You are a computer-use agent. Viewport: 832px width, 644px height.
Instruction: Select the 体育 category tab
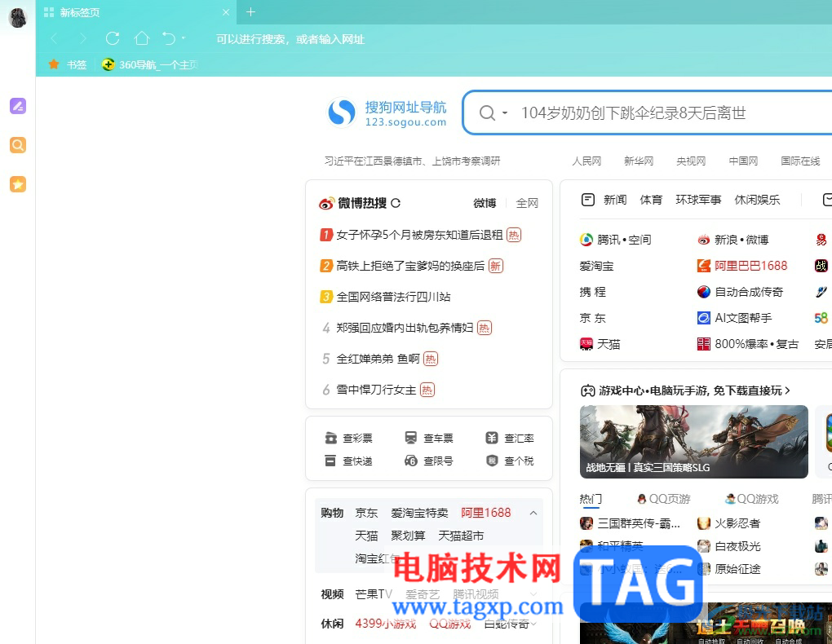(x=651, y=200)
